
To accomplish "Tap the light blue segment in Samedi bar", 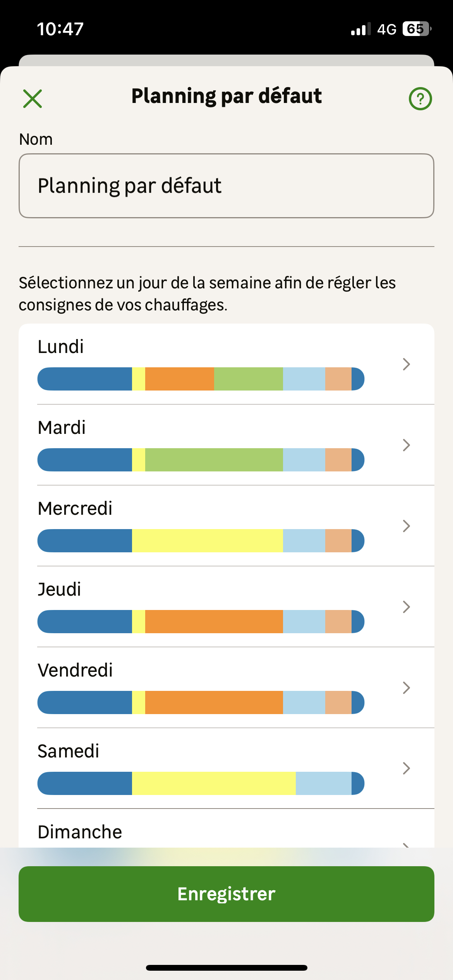I will click(323, 783).
